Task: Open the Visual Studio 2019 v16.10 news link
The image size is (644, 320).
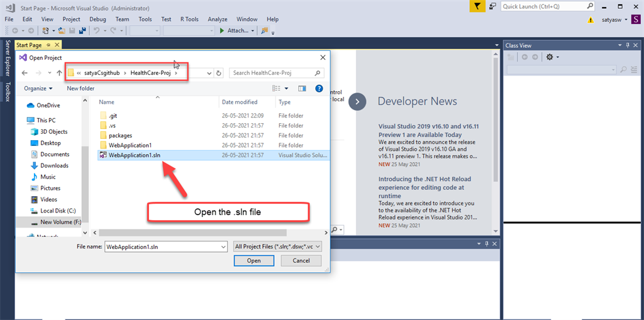Action: coord(428,131)
